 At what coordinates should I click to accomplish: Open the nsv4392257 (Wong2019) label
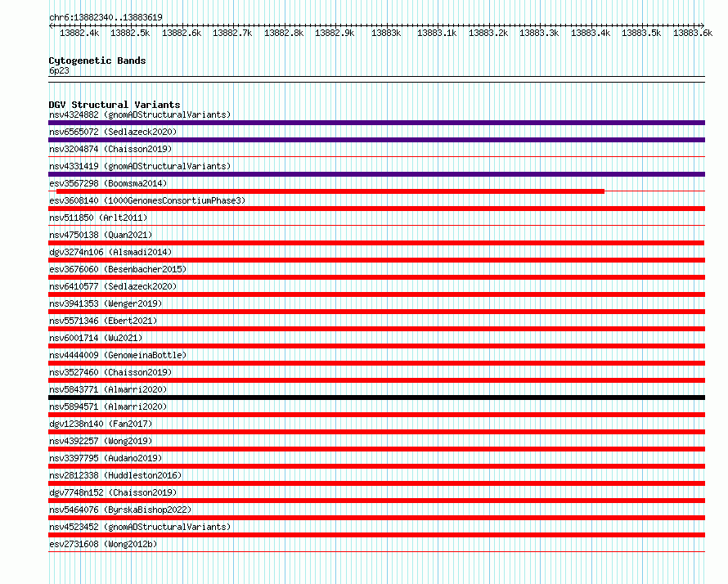point(101,441)
